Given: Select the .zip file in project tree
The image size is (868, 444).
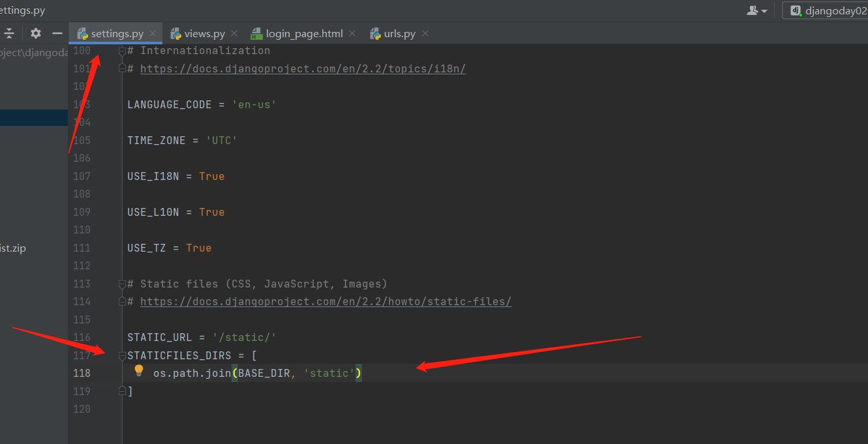Looking at the screenshot, I should click(13, 248).
